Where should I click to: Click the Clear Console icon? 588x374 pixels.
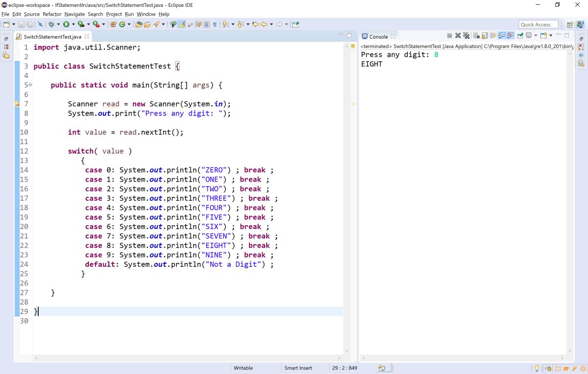(x=476, y=35)
